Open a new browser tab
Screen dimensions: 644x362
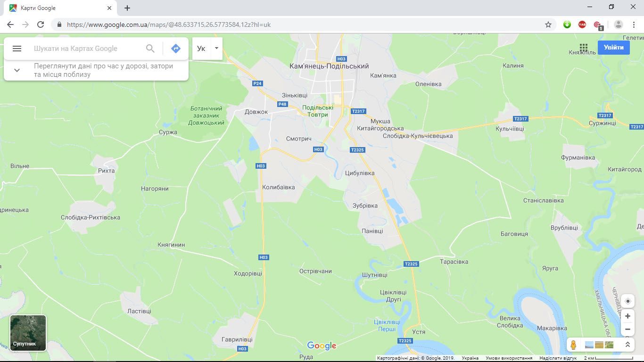coord(127,8)
